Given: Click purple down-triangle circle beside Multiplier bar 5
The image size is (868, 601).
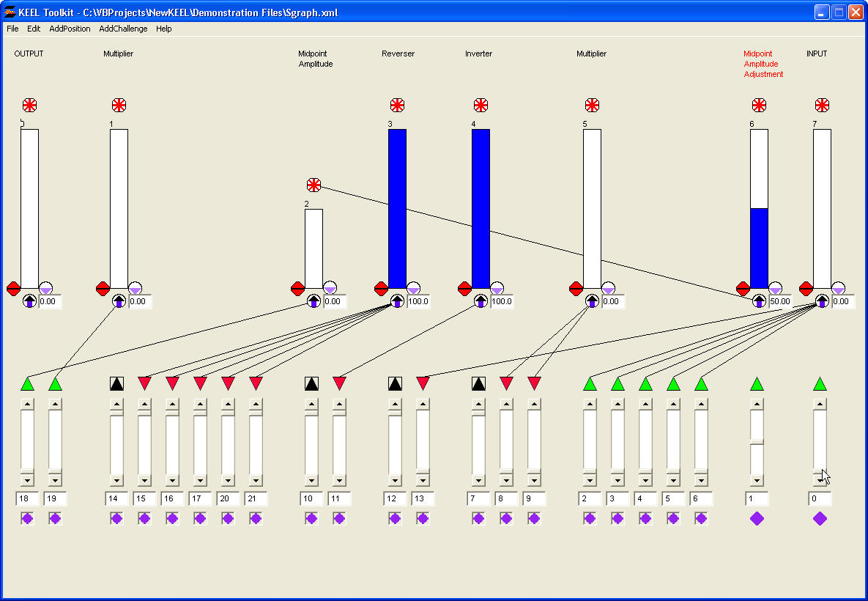Looking at the screenshot, I should coord(608,289).
